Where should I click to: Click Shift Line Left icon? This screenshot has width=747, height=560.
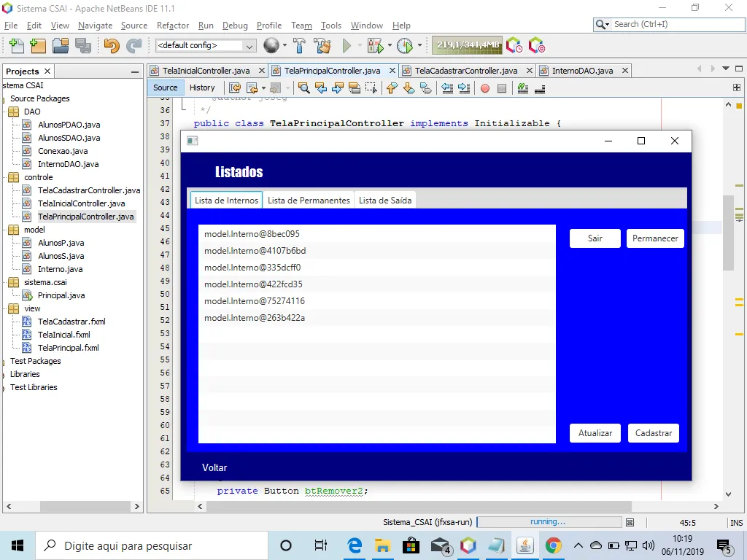(x=447, y=88)
